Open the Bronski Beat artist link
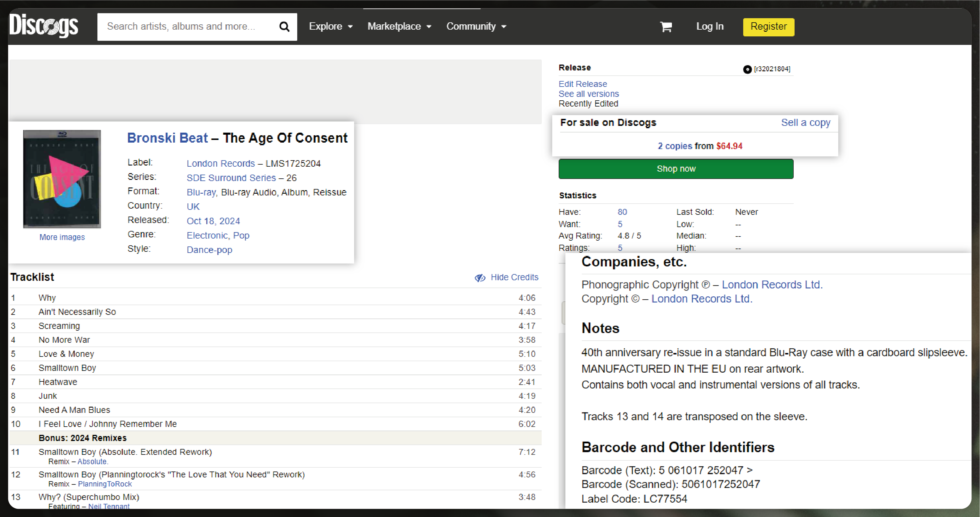The height and width of the screenshot is (517, 980). coord(167,138)
